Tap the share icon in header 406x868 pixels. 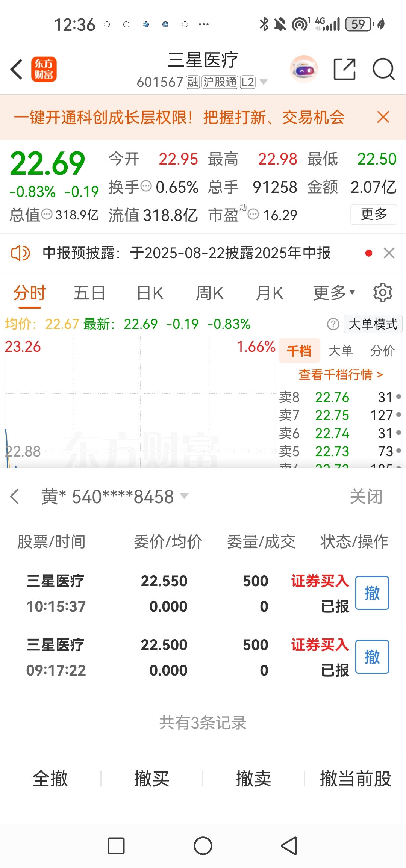(x=344, y=69)
